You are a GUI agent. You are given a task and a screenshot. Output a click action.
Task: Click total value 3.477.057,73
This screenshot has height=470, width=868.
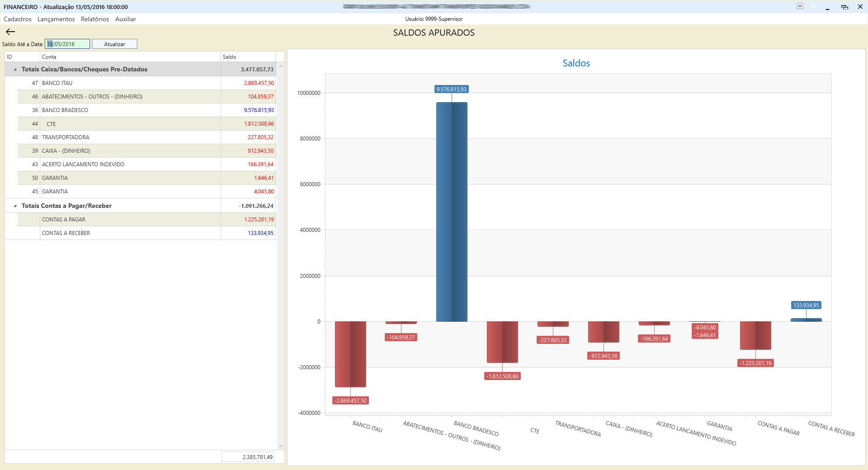coord(257,70)
